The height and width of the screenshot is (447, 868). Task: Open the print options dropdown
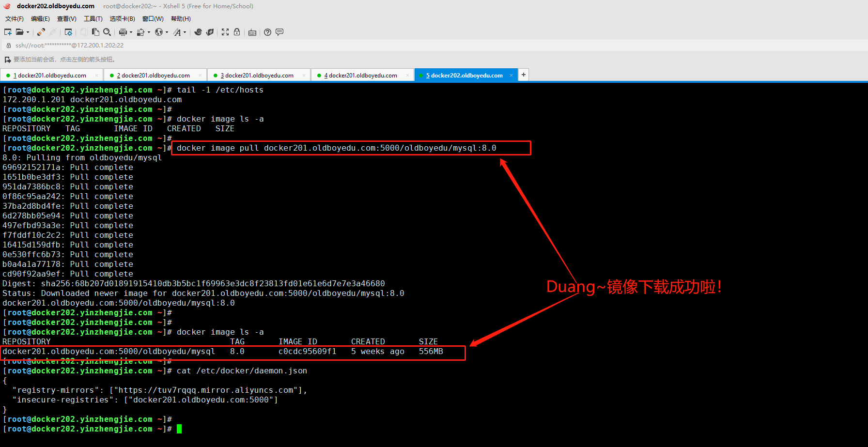[130, 32]
